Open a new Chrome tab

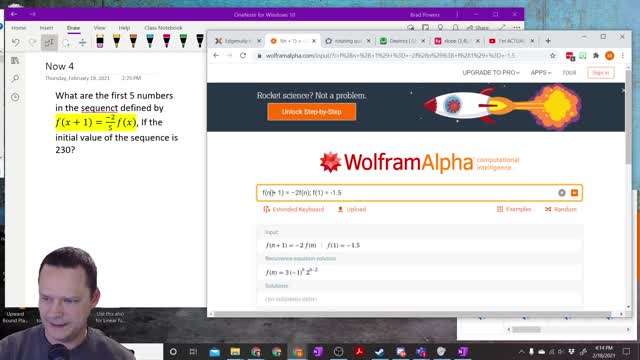[x=548, y=41]
